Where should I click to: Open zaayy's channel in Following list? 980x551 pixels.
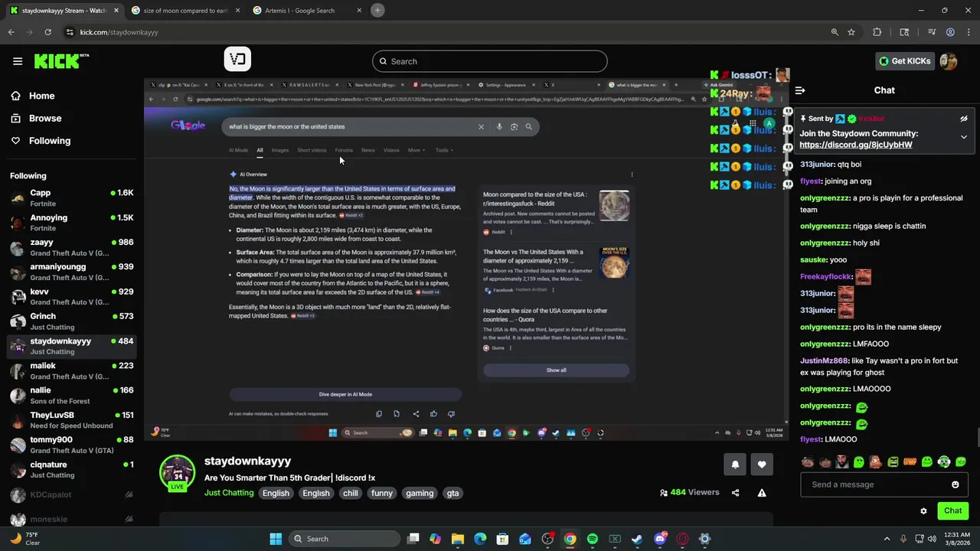[x=71, y=247]
